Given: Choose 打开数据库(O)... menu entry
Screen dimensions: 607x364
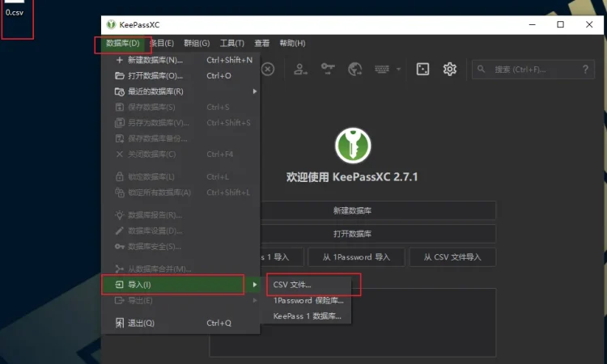Looking at the screenshot, I should coord(180,76).
